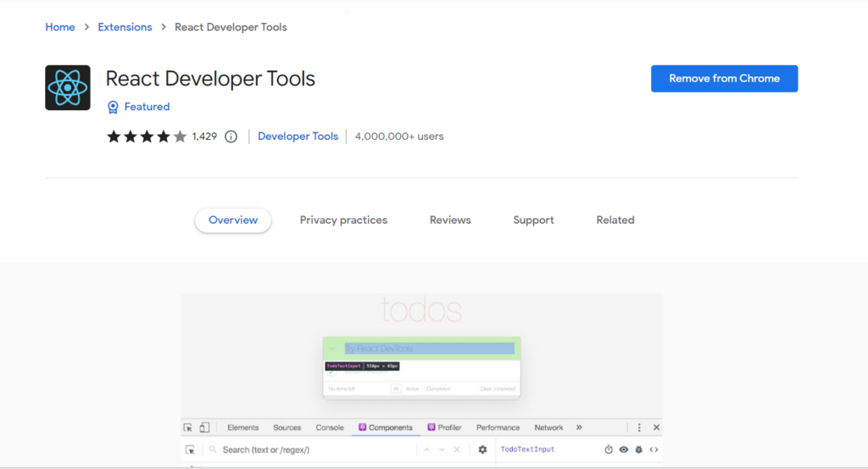
Task: Click the TodoTextInput component name
Action: (x=527, y=449)
